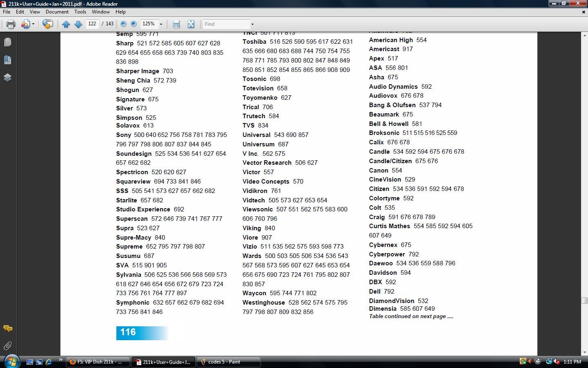
Task: Click the 'Vector Research' brand entry
Action: [x=267, y=163]
